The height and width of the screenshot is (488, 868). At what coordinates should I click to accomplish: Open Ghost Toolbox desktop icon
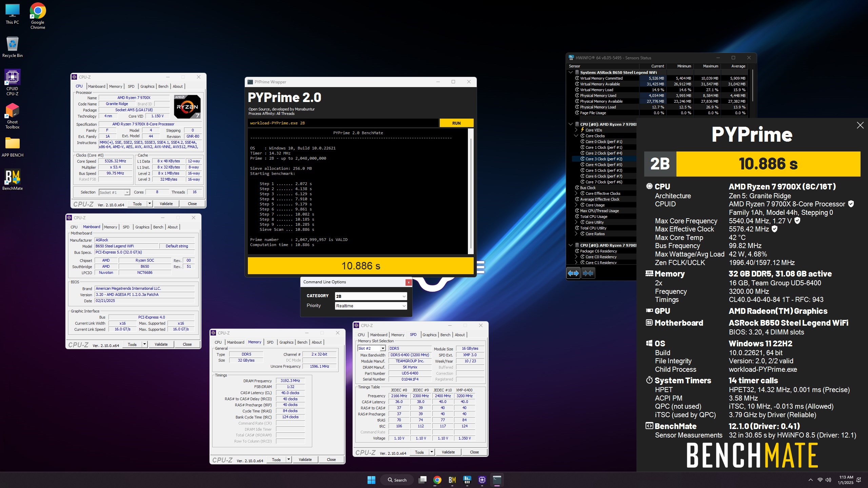[13, 116]
